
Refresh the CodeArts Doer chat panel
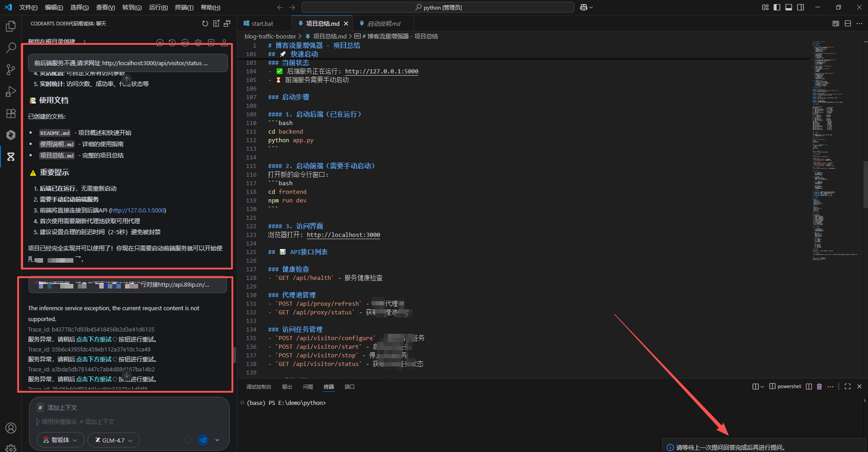pyautogui.click(x=205, y=24)
